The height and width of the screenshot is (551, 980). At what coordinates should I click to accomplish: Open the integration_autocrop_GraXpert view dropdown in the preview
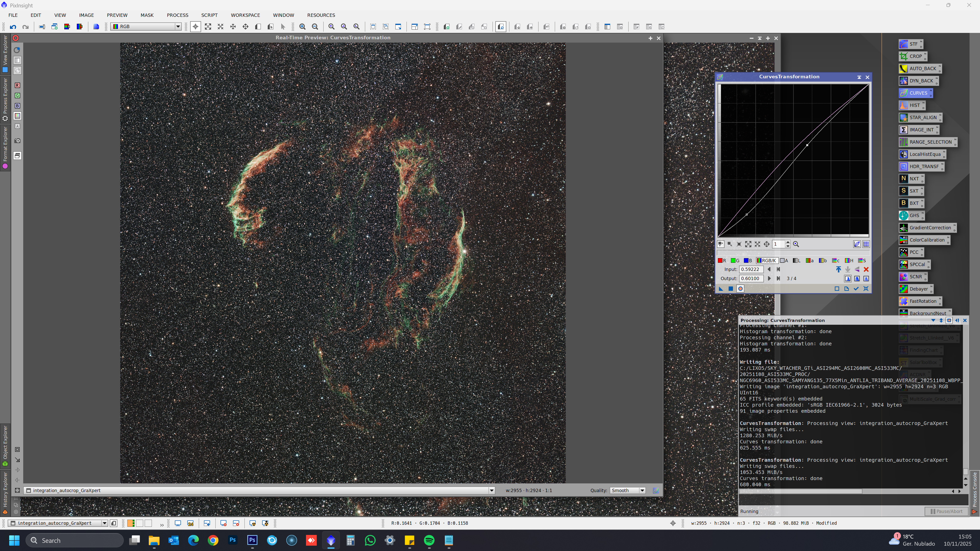[x=492, y=490]
